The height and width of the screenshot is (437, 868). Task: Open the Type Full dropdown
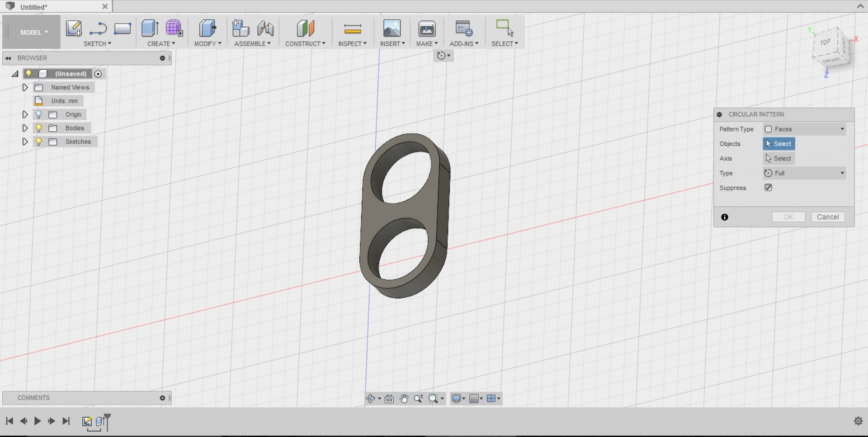804,173
